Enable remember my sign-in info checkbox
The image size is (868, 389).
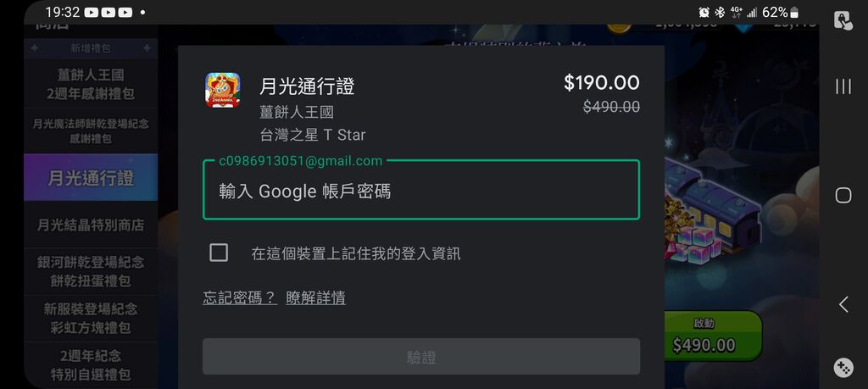coord(219,253)
